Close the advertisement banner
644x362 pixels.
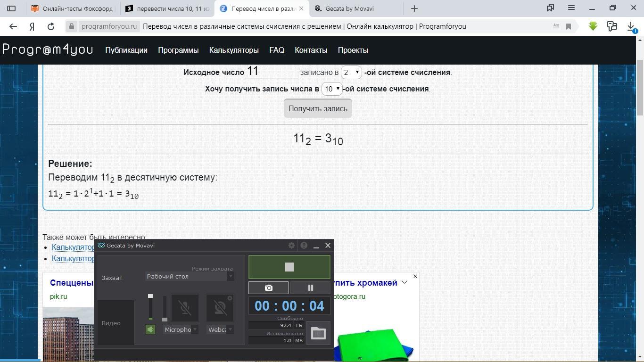point(415,276)
